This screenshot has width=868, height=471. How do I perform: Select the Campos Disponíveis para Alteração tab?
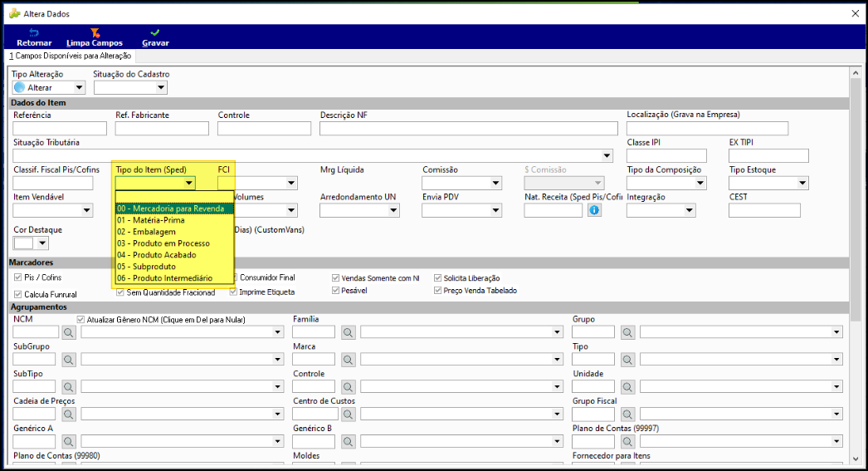pos(70,56)
